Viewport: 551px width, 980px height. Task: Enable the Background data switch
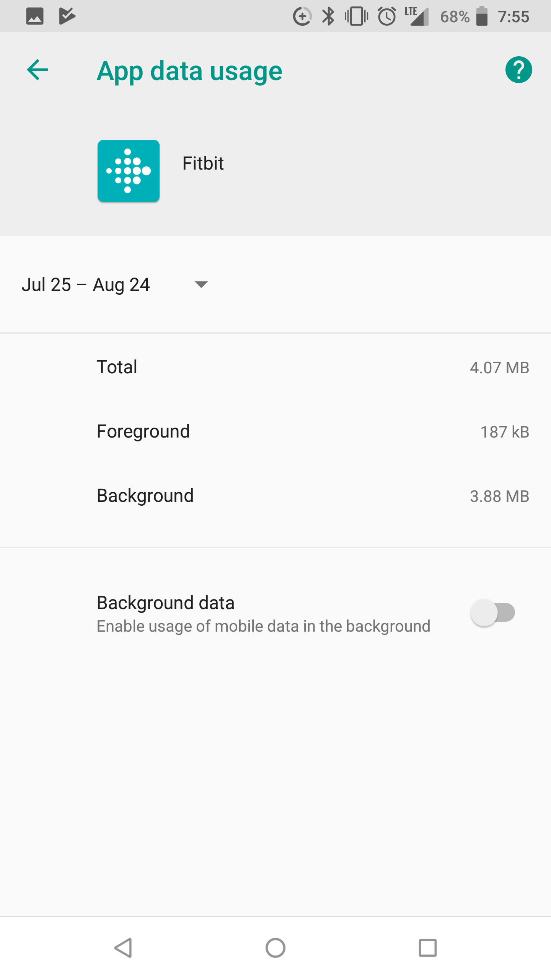point(493,612)
